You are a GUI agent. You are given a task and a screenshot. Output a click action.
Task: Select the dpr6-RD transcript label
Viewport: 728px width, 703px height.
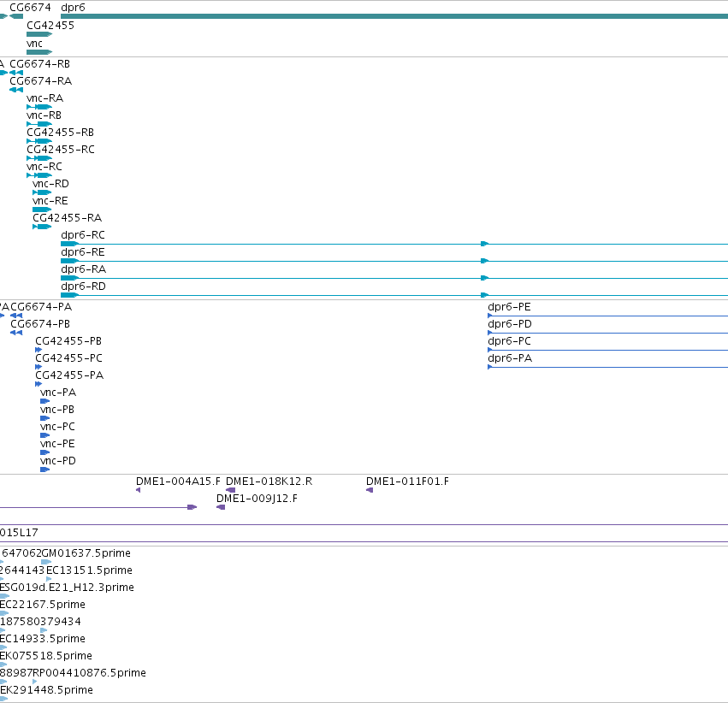point(84,287)
